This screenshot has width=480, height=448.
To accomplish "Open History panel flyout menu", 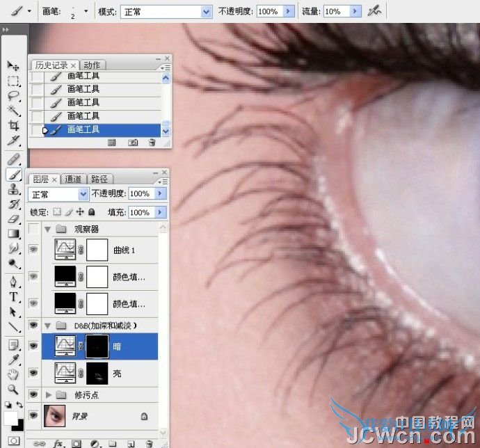I will coord(166,67).
